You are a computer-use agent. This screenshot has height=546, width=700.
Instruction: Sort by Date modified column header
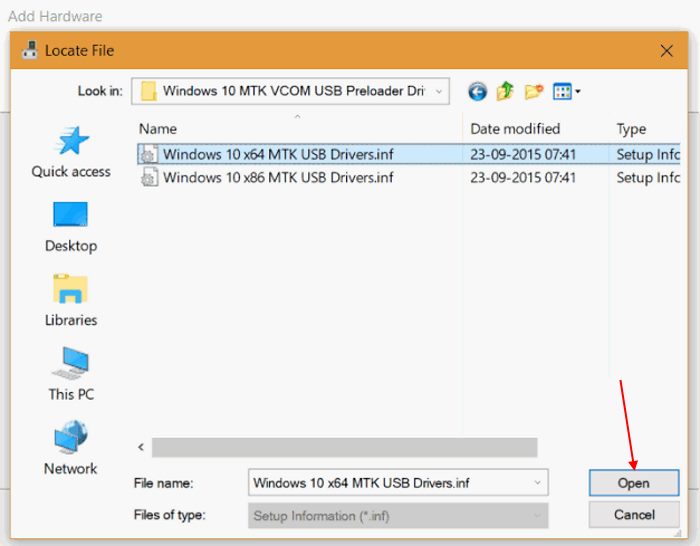pyautogui.click(x=515, y=129)
